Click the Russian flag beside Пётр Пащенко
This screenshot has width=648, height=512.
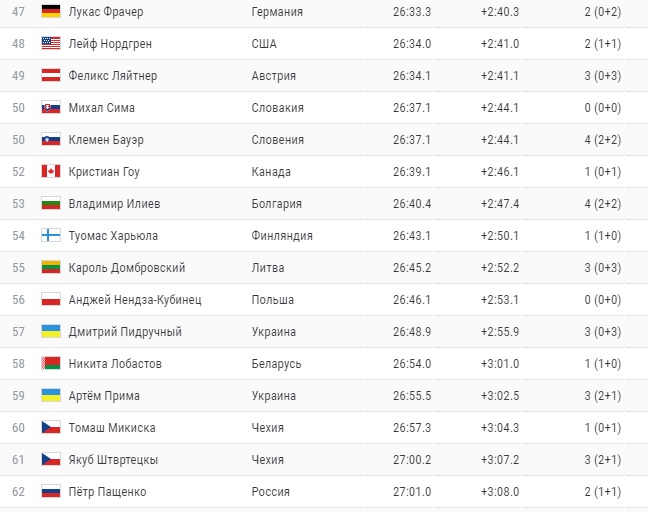pyautogui.click(x=51, y=492)
